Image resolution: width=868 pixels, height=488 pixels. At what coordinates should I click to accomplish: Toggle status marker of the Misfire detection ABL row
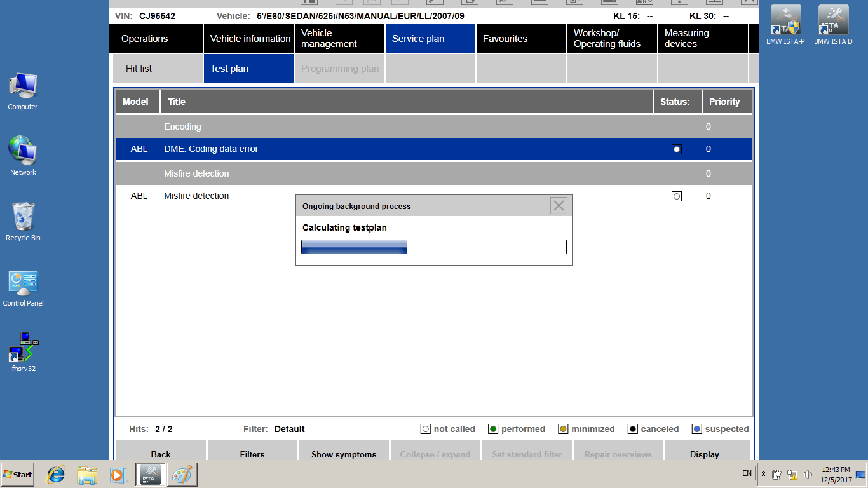coord(677,196)
